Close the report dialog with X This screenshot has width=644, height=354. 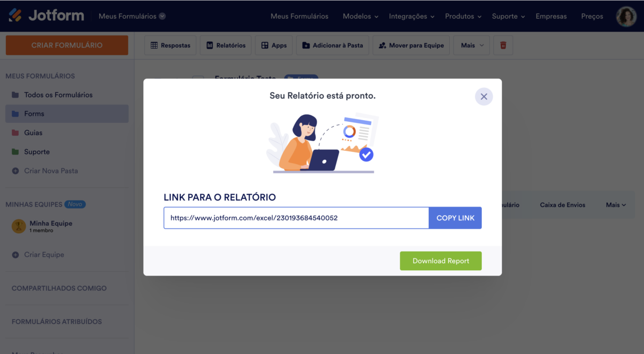click(x=484, y=97)
